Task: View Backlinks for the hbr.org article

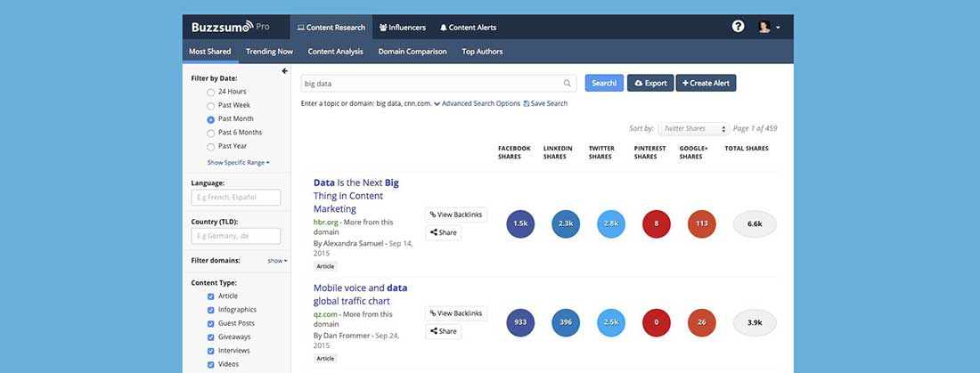Action: pyautogui.click(x=456, y=215)
